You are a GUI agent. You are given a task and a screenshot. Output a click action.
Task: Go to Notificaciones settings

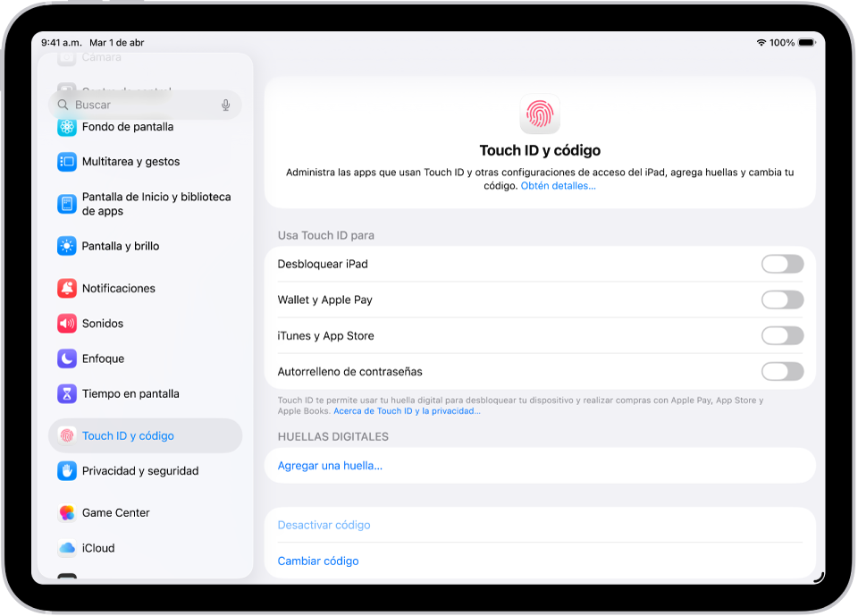(x=145, y=289)
